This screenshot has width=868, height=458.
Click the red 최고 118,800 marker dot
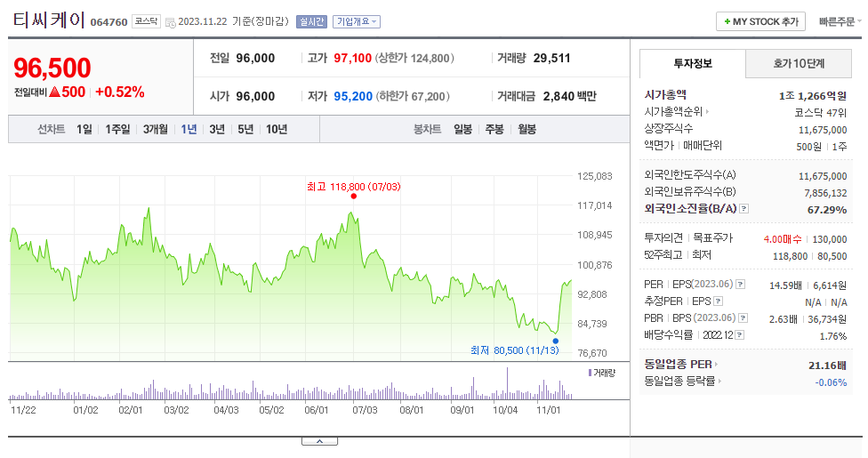[x=354, y=196]
